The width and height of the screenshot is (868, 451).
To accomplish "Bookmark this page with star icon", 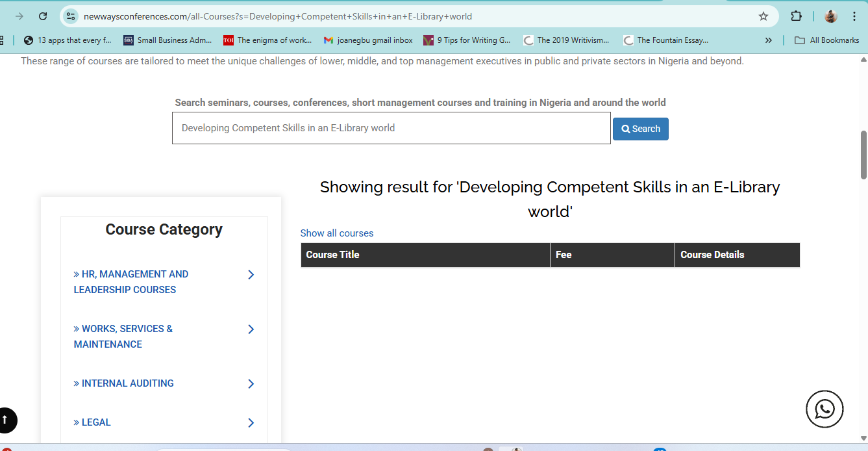I will (x=763, y=16).
